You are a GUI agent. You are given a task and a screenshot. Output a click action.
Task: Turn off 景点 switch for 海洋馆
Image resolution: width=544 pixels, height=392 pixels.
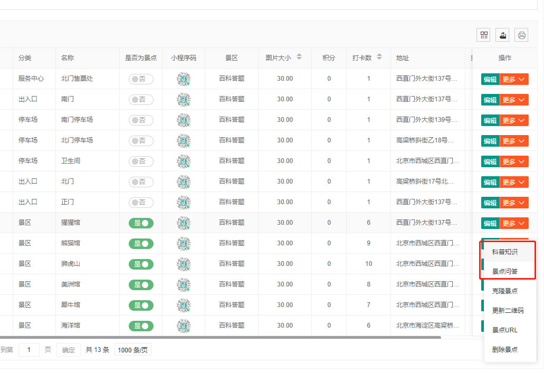pyautogui.click(x=141, y=326)
